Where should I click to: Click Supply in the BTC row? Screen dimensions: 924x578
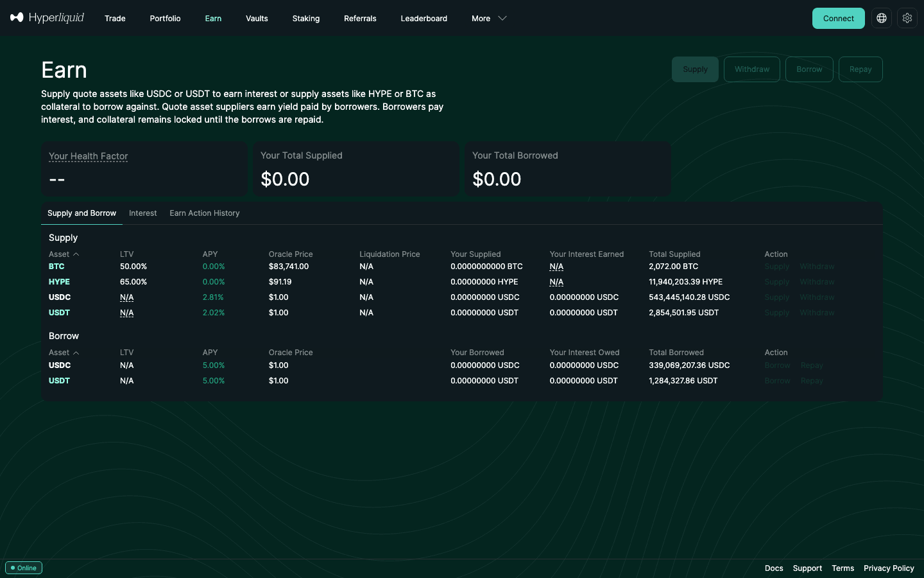[x=777, y=267]
